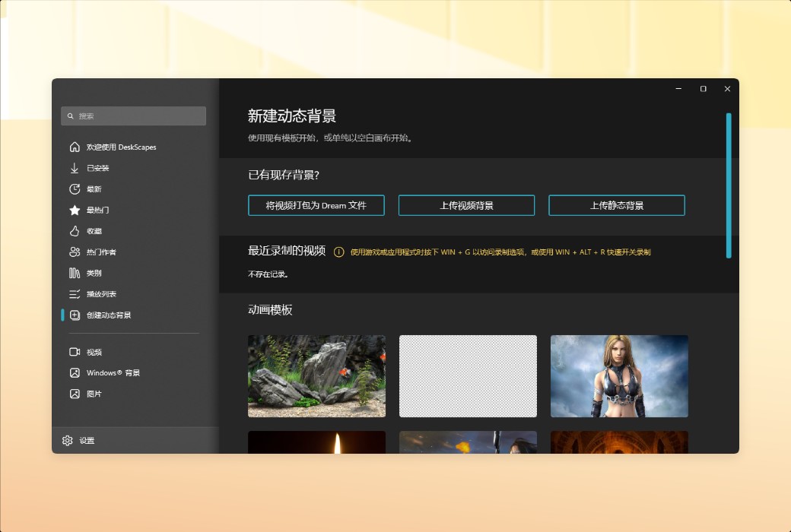Click inside the 搜索 search field
791x532 pixels.
(133, 116)
